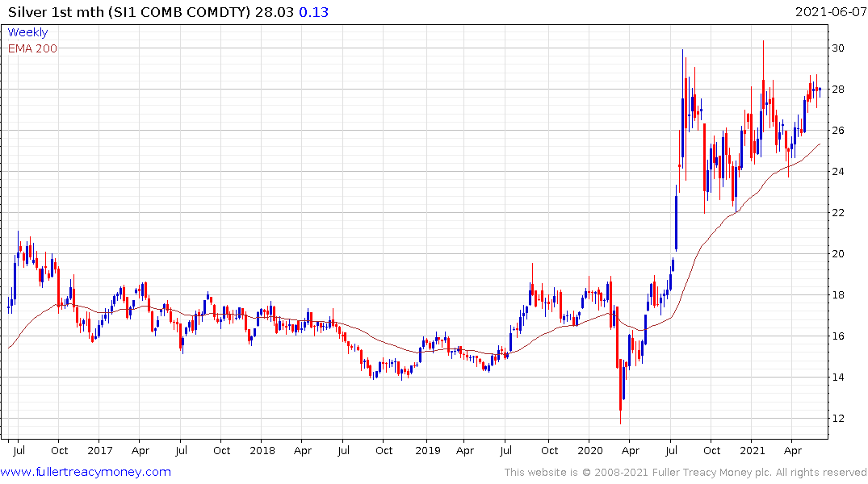Click the 2018 label on the time axis
Screen dimensions: 868x484
click(x=262, y=450)
